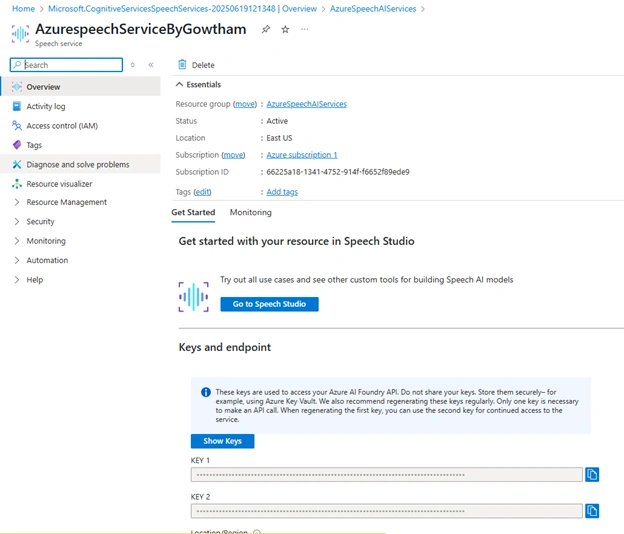Mark the resource as favorite with star

point(285,29)
